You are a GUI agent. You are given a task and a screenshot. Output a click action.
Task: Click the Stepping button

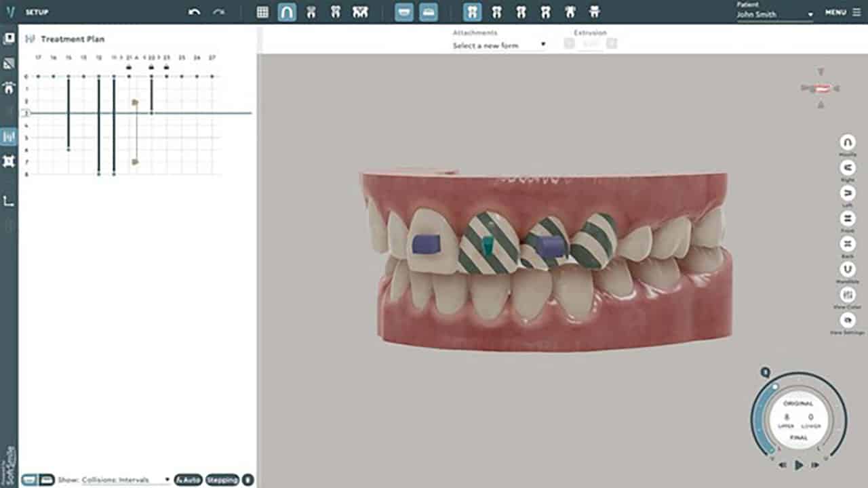point(222,480)
